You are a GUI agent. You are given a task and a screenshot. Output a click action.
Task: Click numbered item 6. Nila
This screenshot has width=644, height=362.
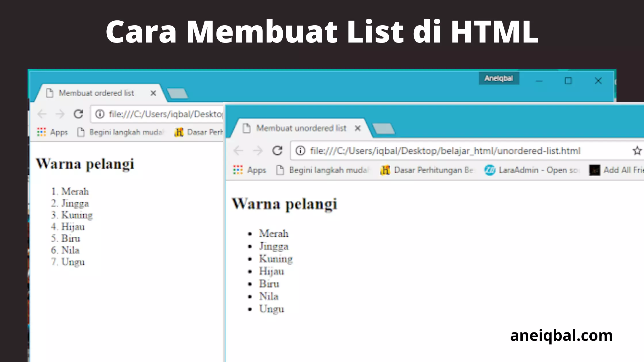point(65,250)
